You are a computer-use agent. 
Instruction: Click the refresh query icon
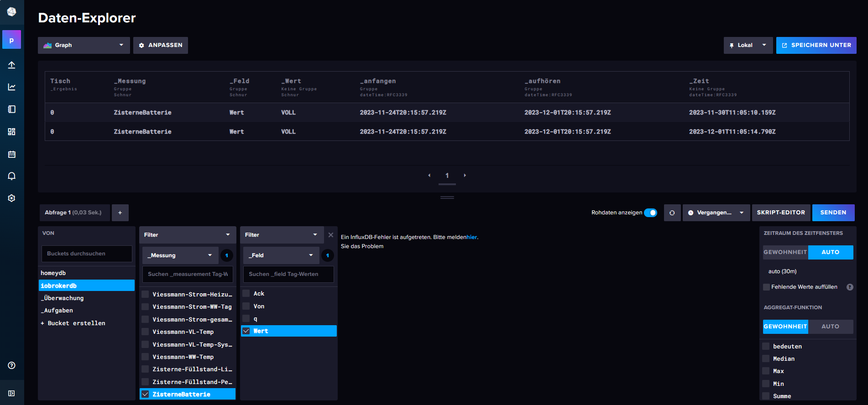tap(672, 213)
